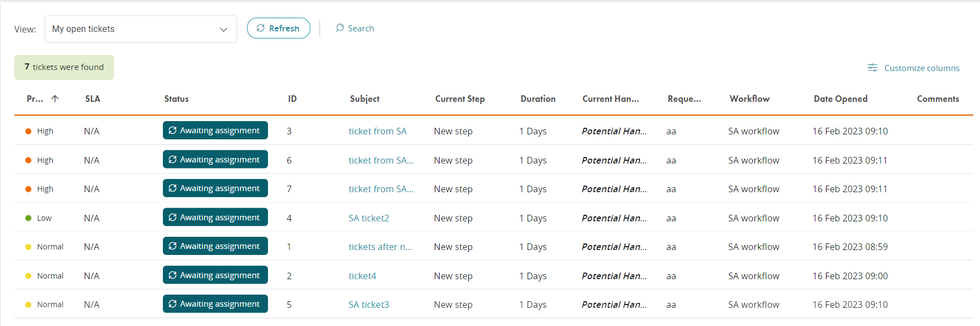This screenshot has height=326, width=980.
Task: Click Awaiting assignment status badge for ticket 7
Action: pyautogui.click(x=215, y=188)
